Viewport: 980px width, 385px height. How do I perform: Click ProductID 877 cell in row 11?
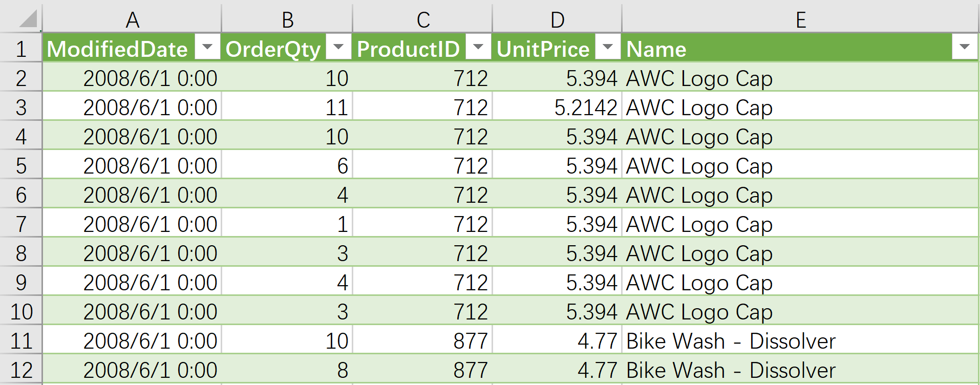click(423, 340)
